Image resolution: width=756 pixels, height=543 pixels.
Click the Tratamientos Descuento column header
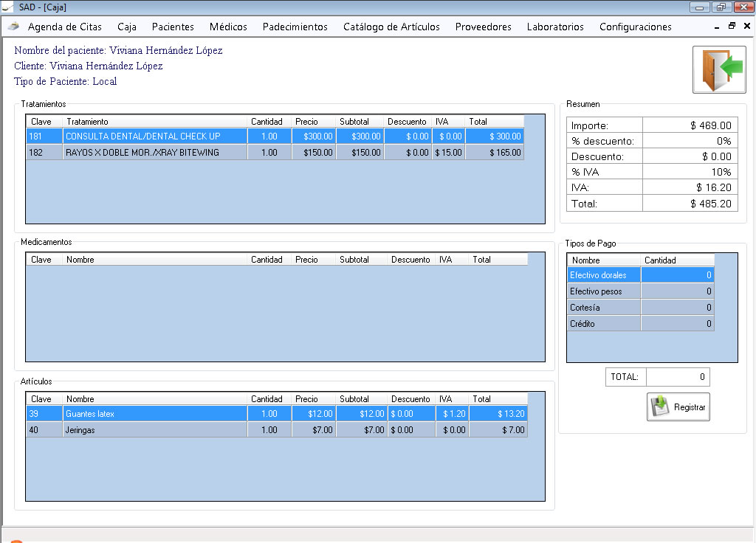[408, 122]
